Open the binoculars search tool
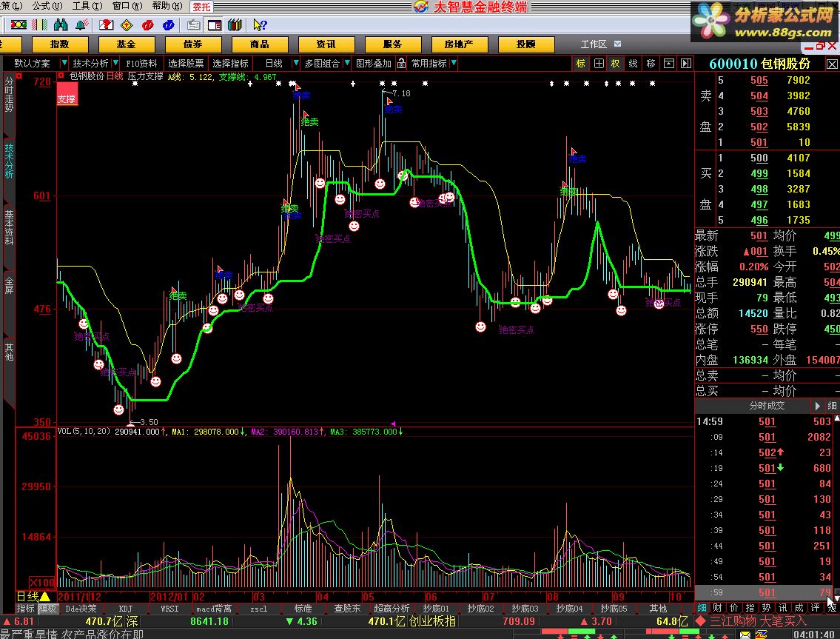The height and width of the screenshot is (639, 840). point(61,25)
